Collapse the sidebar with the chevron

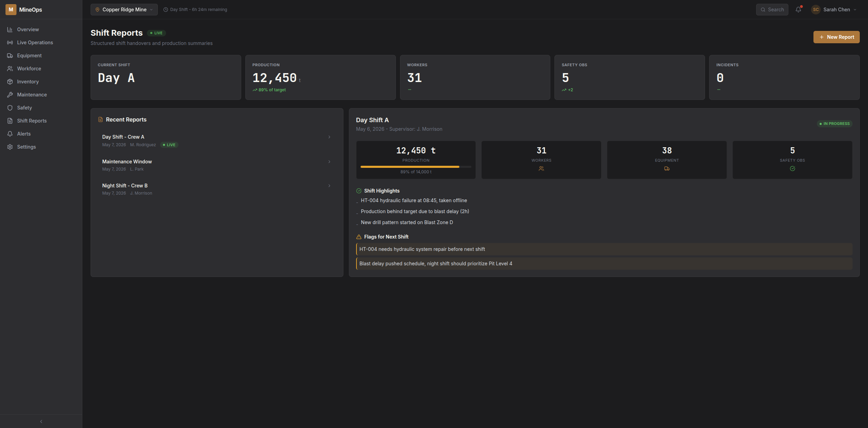coord(41,421)
